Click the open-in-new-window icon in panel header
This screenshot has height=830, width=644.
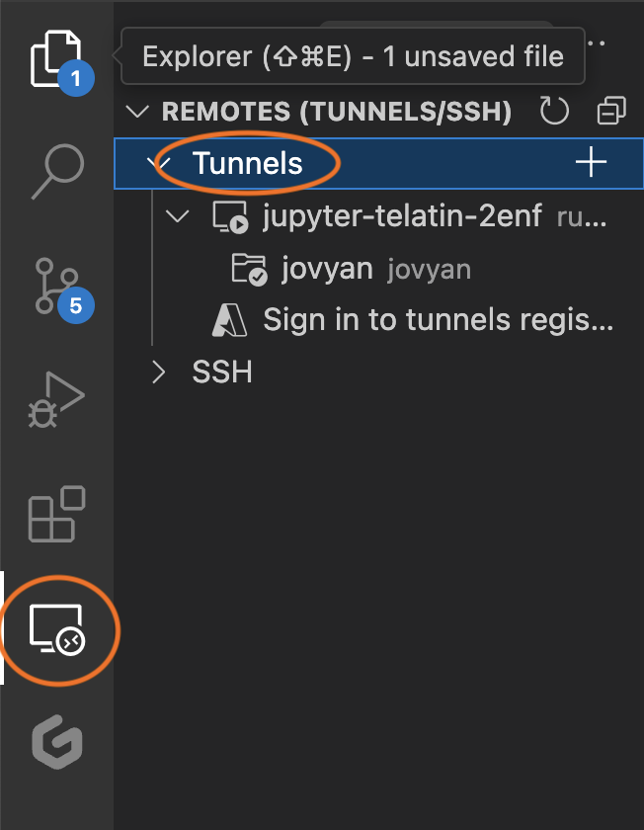[x=610, y=112]
